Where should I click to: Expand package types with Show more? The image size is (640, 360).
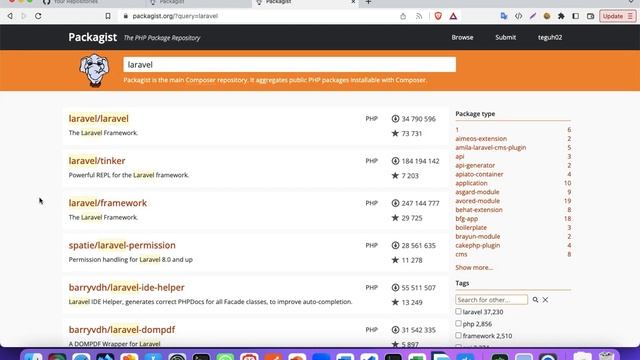474,267
